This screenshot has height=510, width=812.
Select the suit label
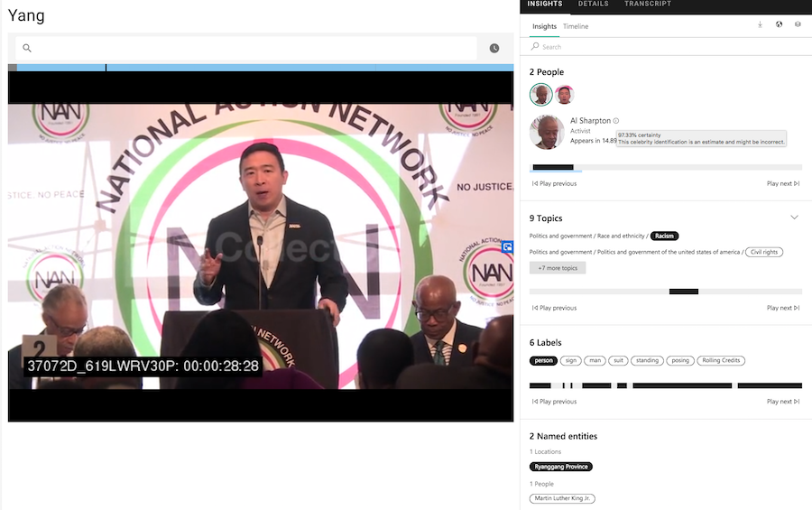coord(618,361)
